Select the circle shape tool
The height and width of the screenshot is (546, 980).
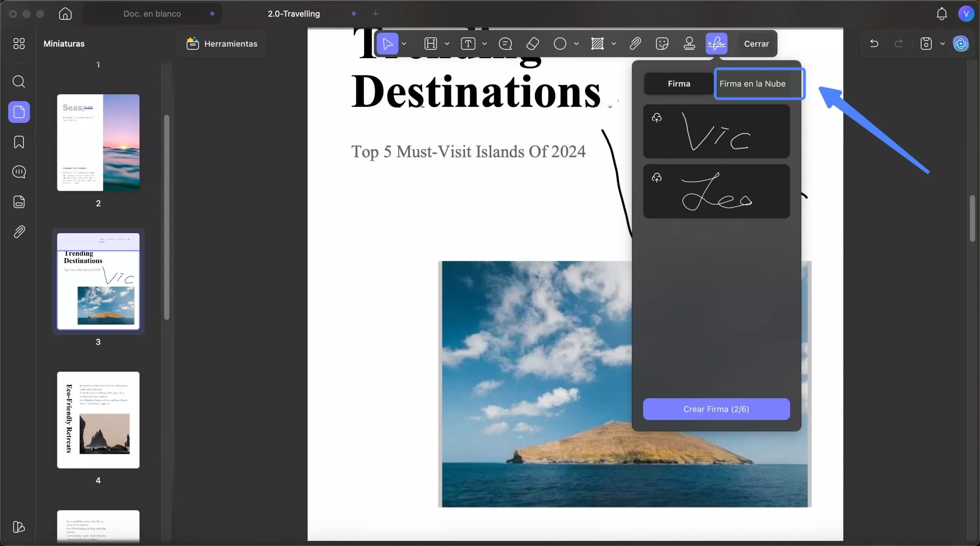coord(560,44)
